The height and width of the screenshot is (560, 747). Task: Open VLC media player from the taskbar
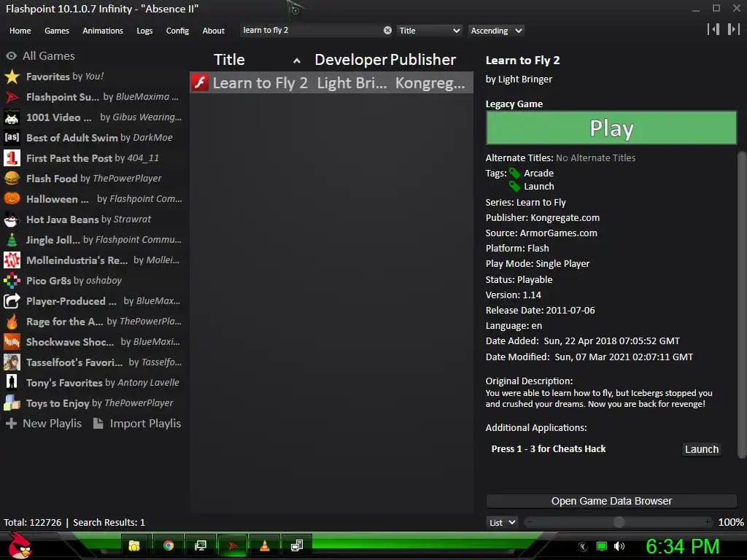[264, 545]
